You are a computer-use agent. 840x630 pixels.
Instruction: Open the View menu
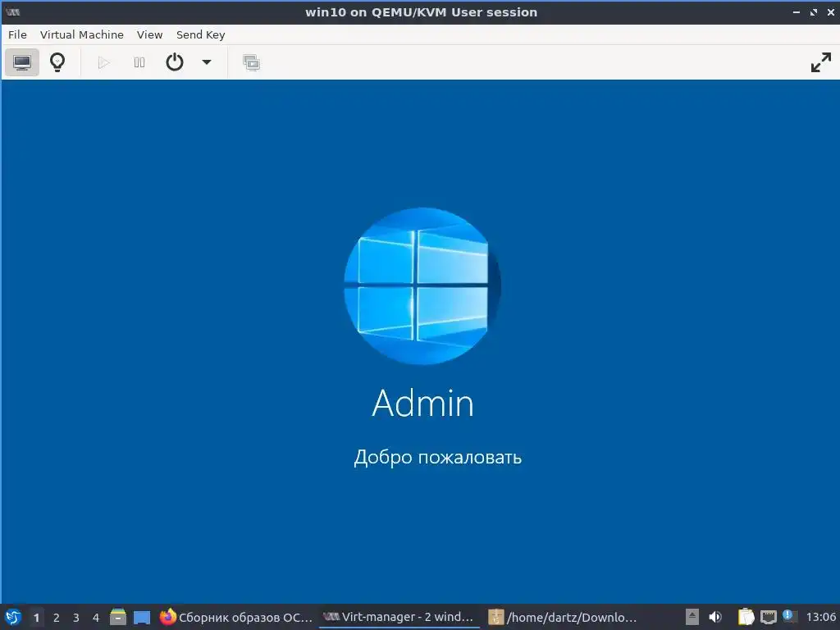149,34
